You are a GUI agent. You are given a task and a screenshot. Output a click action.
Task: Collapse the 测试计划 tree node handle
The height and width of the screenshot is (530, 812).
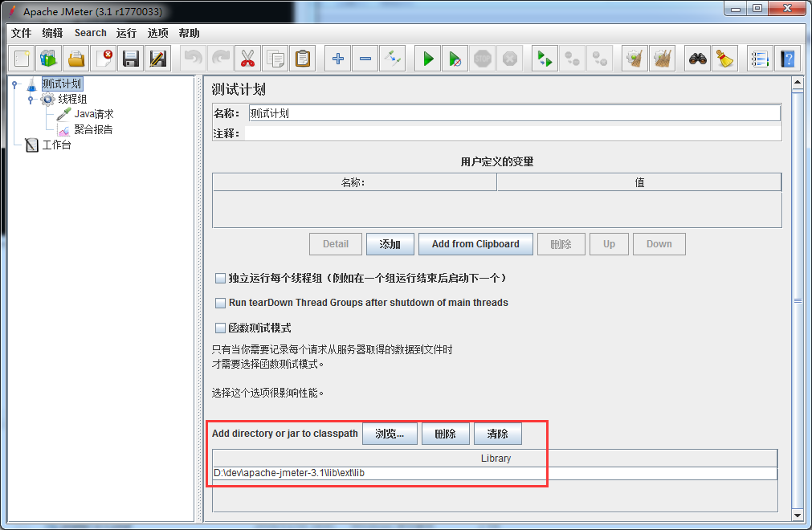click(15, 84)
